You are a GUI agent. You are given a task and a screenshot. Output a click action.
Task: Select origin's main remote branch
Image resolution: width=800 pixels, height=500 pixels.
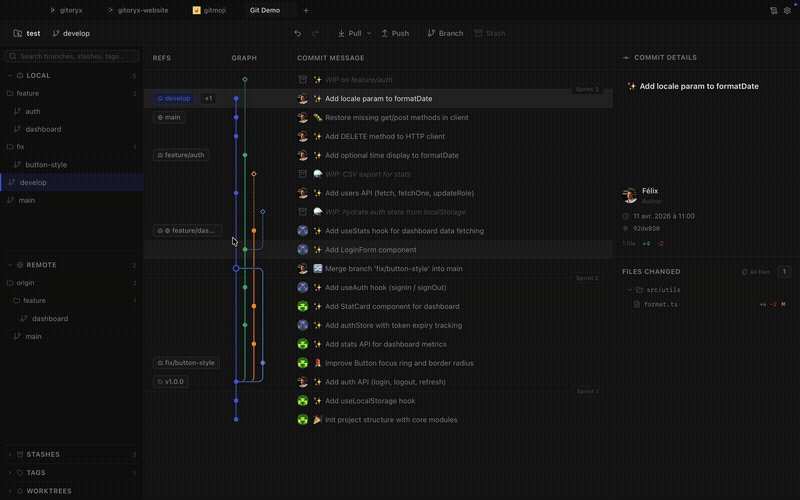[71, 336]
